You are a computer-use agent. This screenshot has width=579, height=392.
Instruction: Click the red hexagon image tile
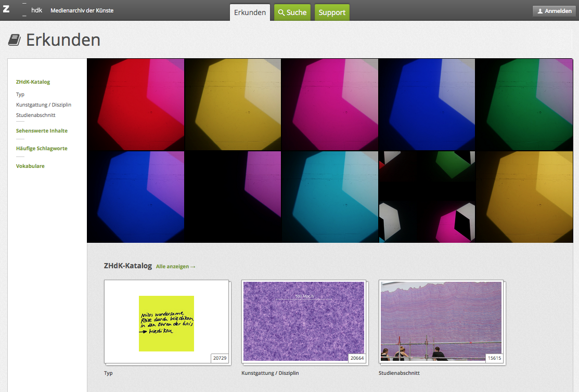coord(136,104)
